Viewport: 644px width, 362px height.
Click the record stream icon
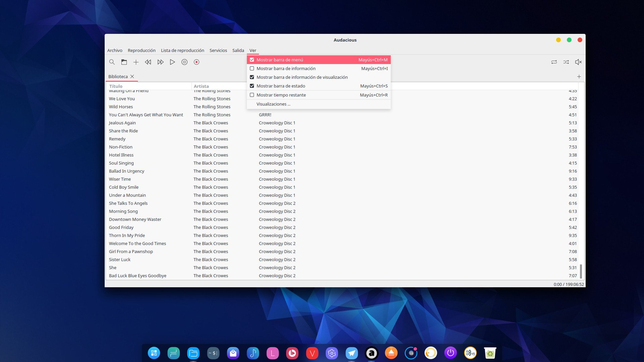[197, 62]
